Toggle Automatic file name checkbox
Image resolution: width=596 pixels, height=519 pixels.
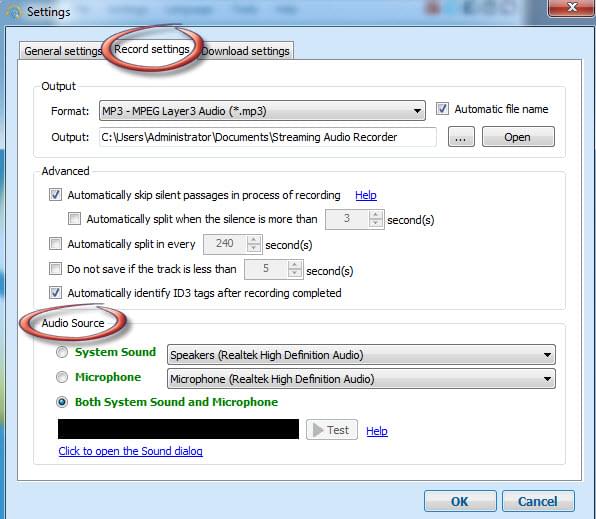[442, 109]
